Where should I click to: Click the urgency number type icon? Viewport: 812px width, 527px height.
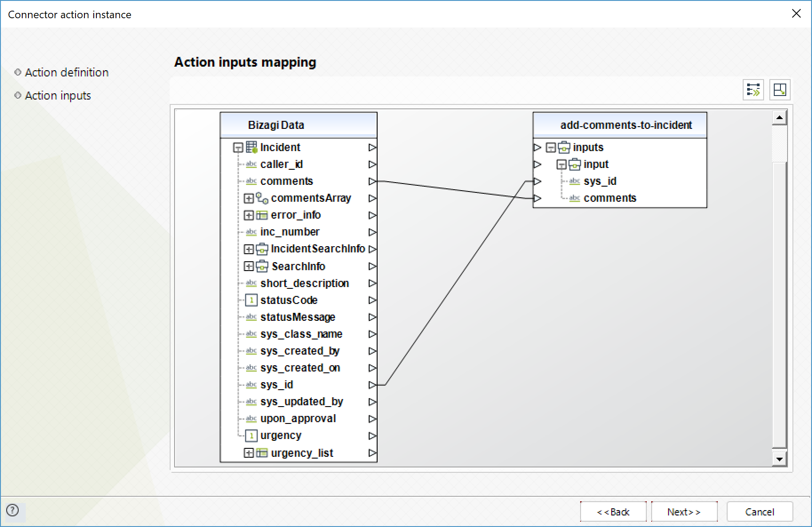[251, 435]
